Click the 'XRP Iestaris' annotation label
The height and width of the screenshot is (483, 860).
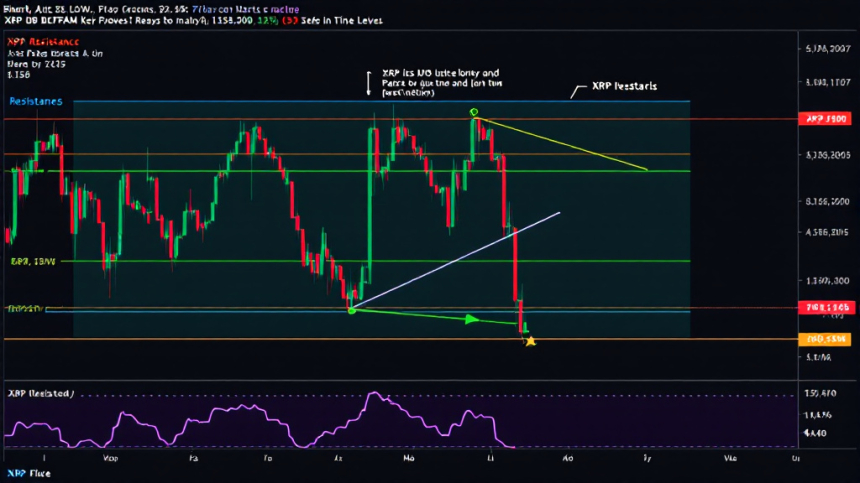624,86
